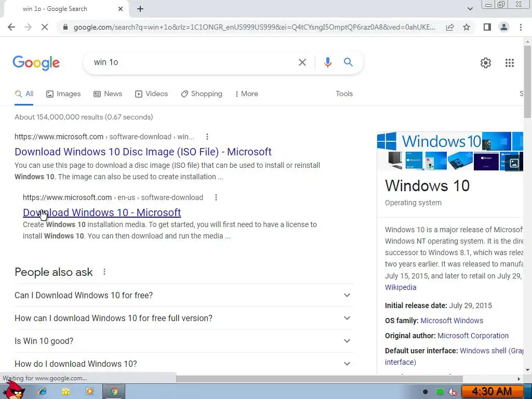Screen dimensions: 532x399
Task: Open a new browser tab
Action: click(140, 9)
